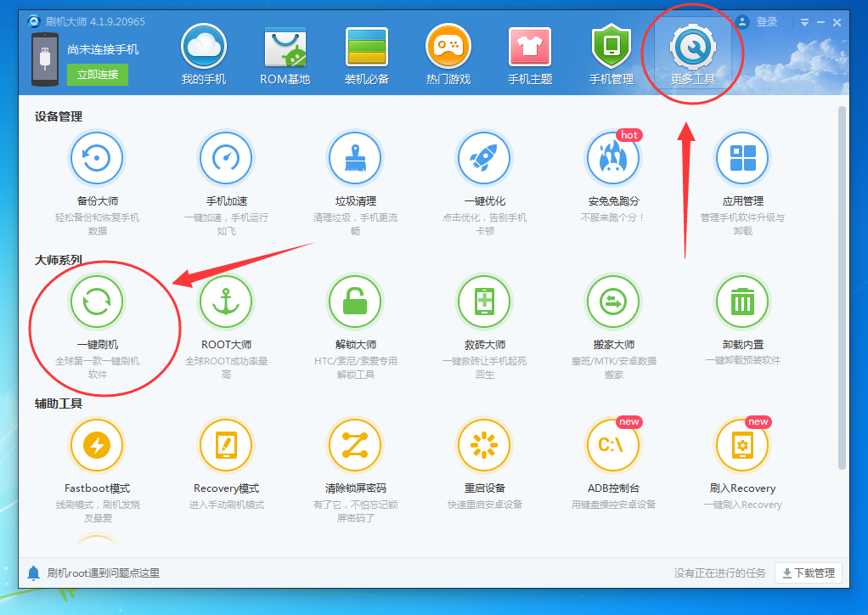This screenshot has height=615, width=868.
Task: Open the 解锁大师 unlock tool
Action: (355, 302)
